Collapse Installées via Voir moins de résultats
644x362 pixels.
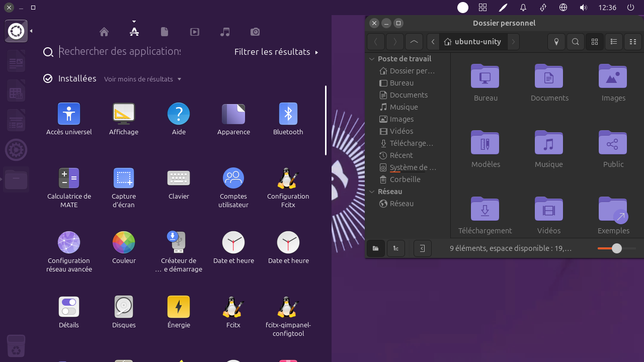[142, 79]
